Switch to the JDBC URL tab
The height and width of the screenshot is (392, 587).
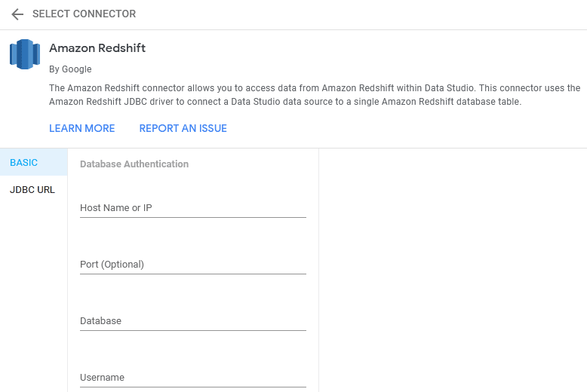34,190
